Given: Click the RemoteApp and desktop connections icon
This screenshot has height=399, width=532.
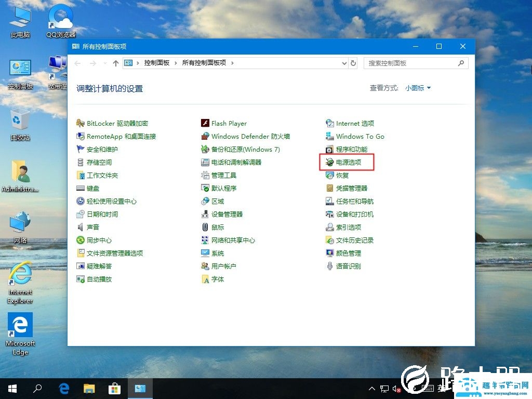Looking at the screenshot, I should pos(81,137).
